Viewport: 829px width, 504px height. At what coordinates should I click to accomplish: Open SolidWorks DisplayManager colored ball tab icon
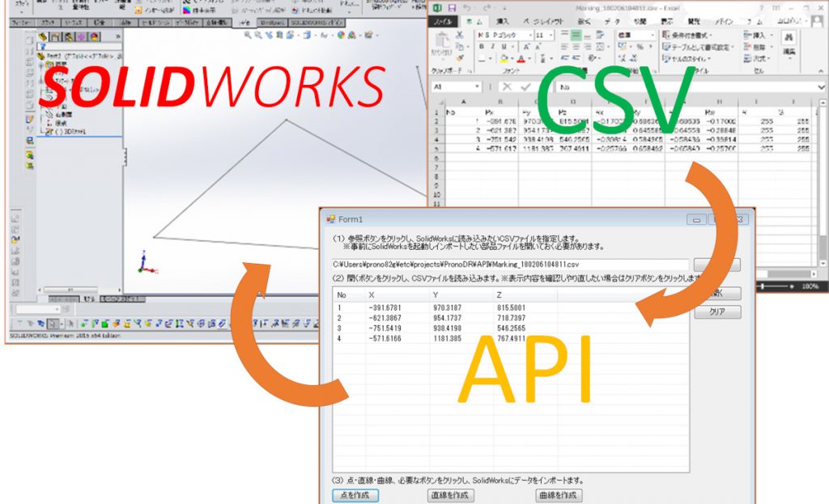(x=94, y=36)
